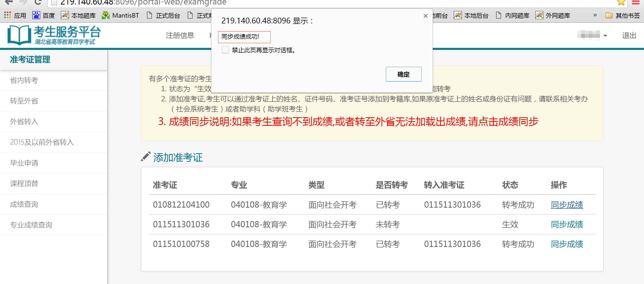
Task: Click the pencil icon beside 添加准考证
Action: click(x=146, y=156)
